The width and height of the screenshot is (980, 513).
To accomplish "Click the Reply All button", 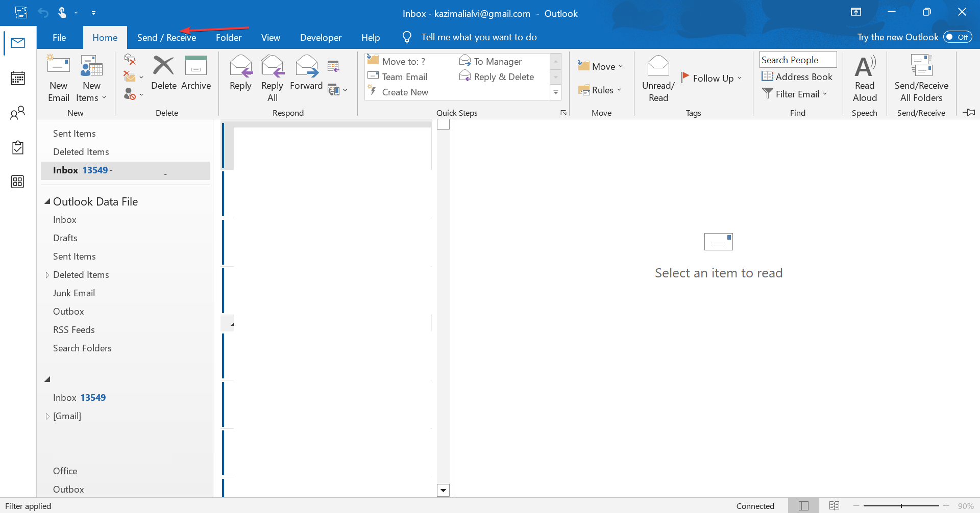I will [272, 79].
